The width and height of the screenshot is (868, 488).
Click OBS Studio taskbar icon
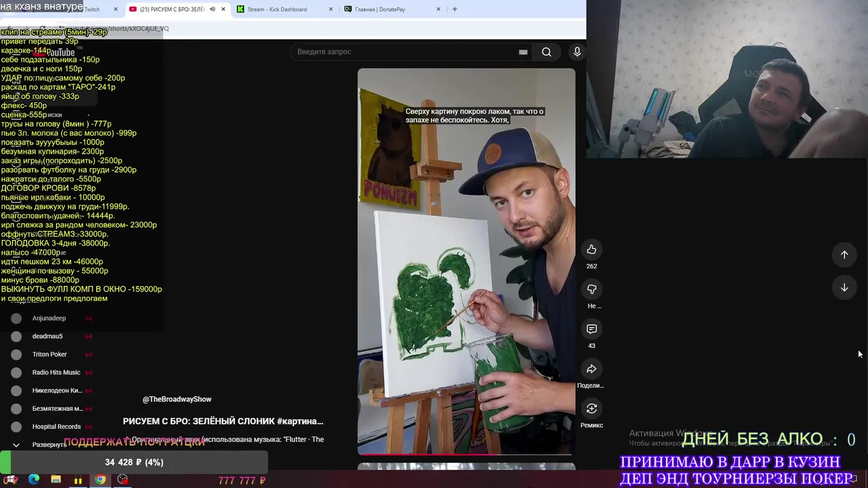[x=122, y=479]
